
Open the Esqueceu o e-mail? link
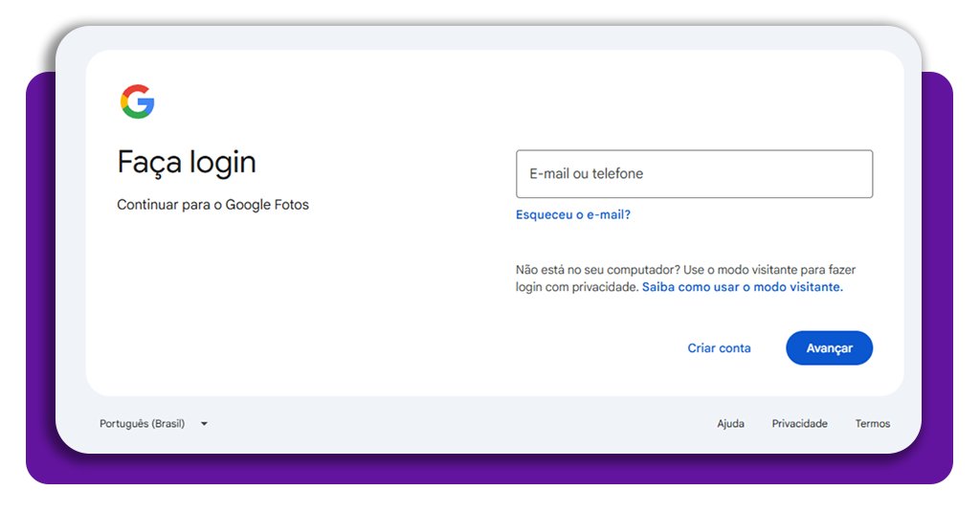[572, 214]
